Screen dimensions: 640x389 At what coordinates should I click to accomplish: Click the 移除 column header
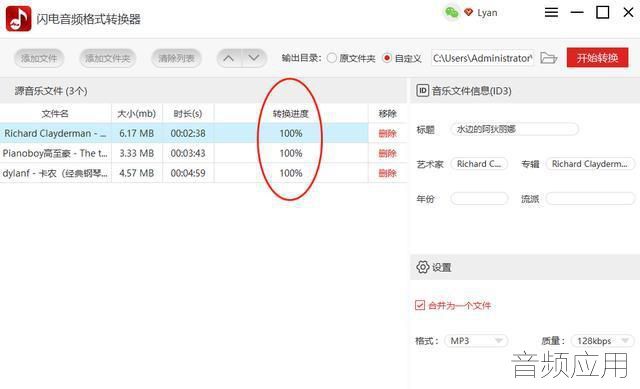387,113
